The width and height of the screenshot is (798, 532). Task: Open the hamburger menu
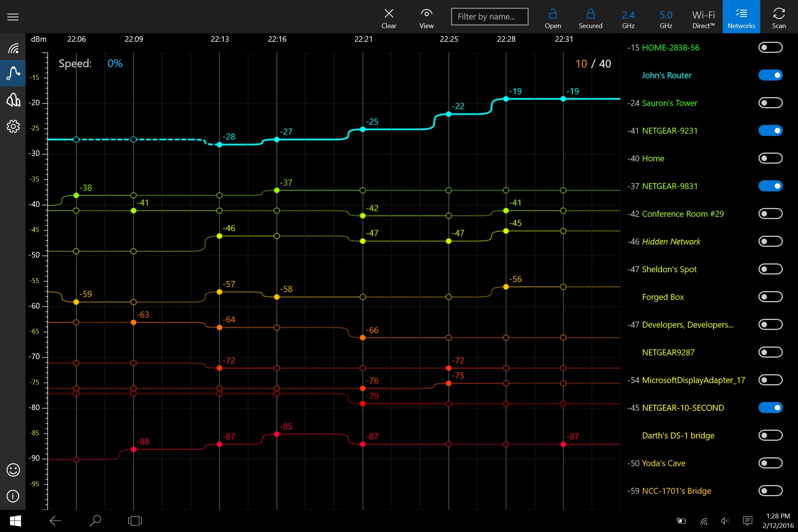(13, 17)
